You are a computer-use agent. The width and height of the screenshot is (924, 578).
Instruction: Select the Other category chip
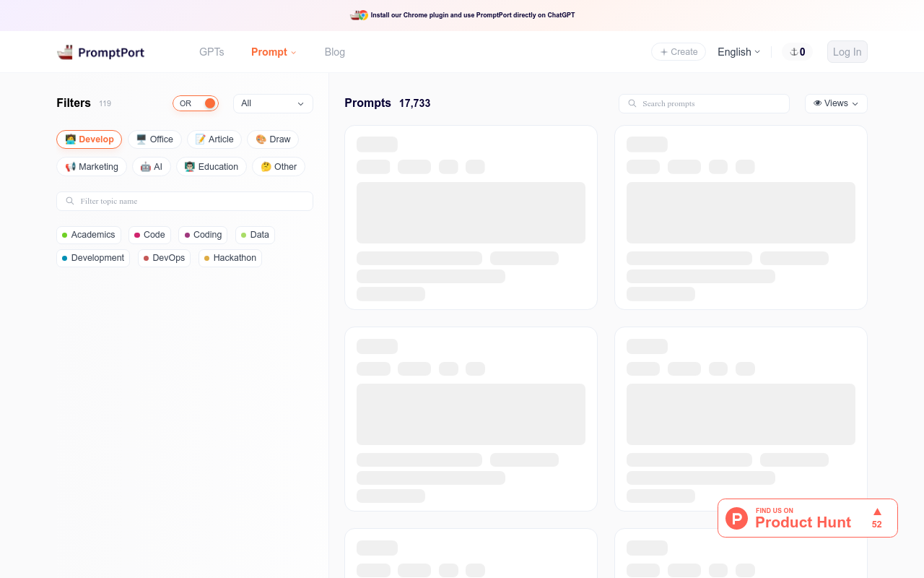279,167
